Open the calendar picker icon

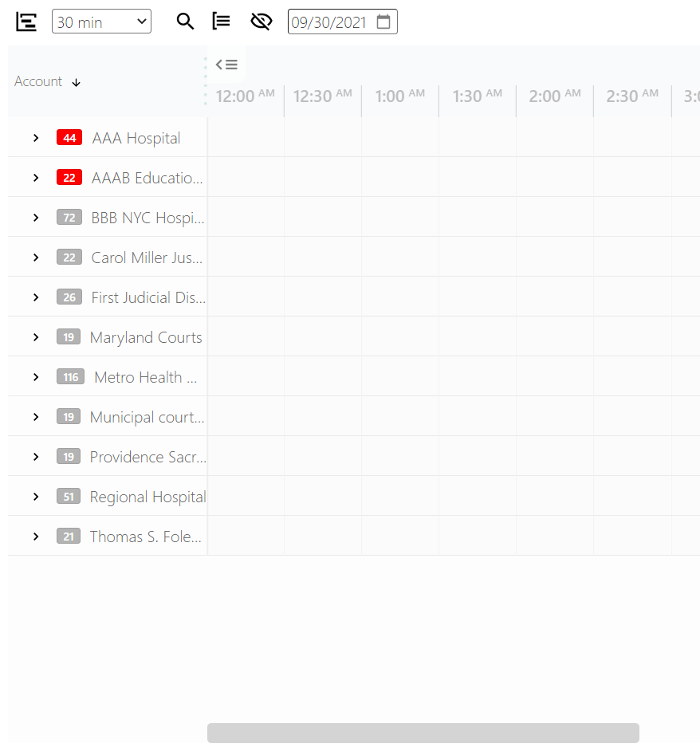coord(383,22)
